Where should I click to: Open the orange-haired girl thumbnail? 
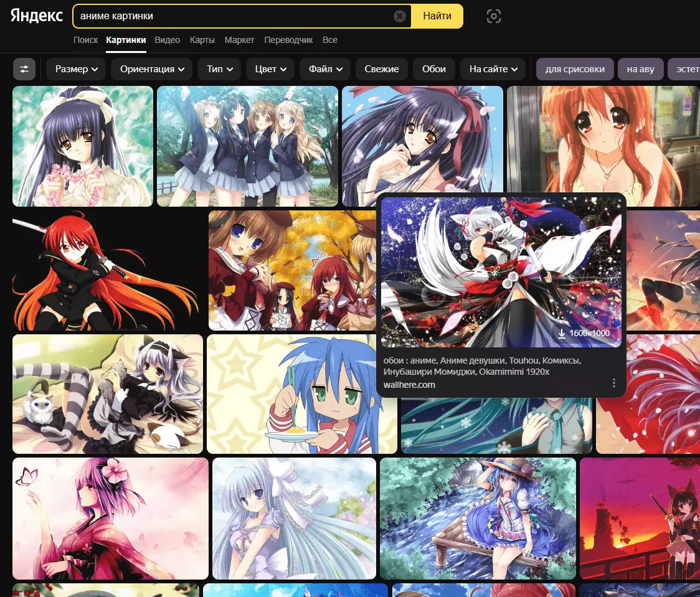[x=603, y=140]
